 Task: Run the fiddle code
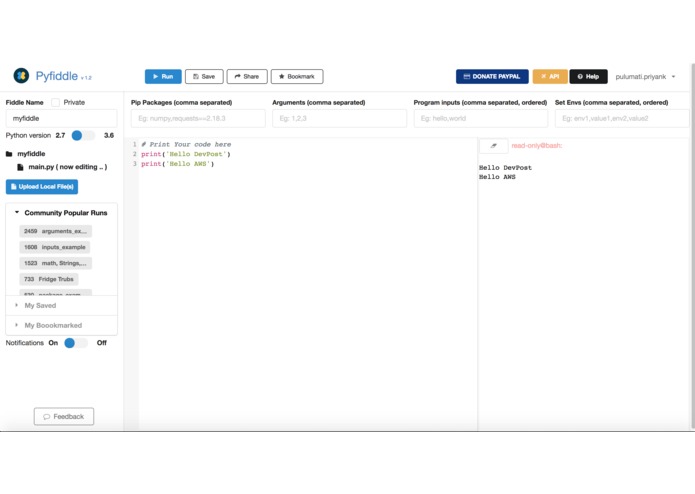tap(163, 77)
